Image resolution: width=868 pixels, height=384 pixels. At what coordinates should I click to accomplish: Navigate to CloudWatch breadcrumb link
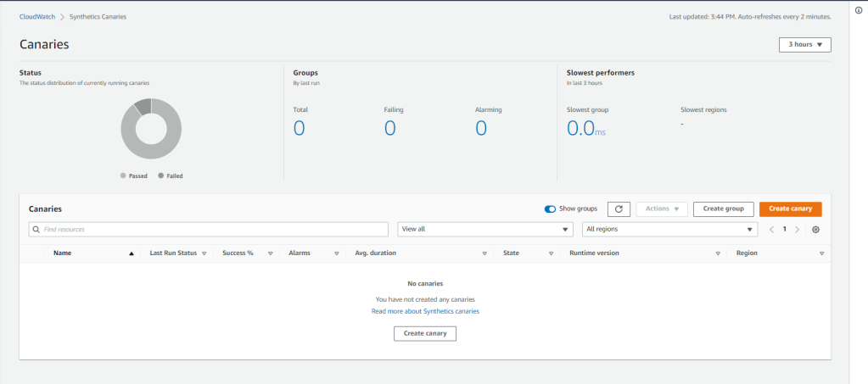36,17
